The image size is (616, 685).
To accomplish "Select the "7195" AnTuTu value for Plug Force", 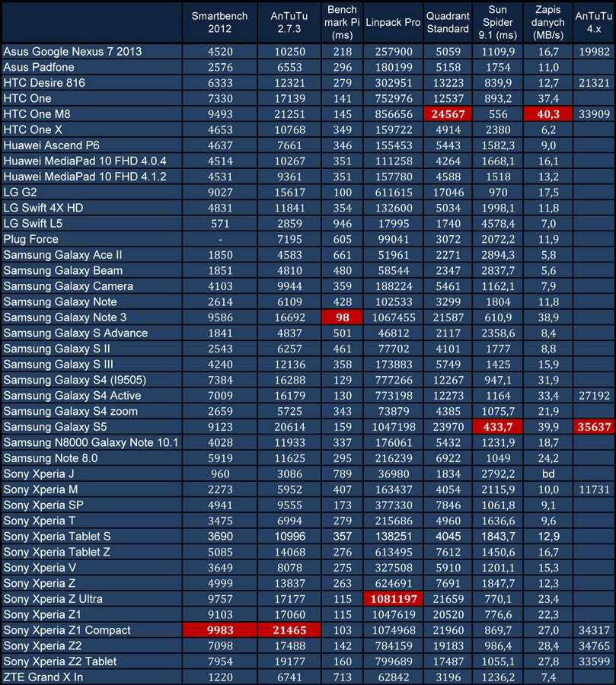I will point(289,240).
